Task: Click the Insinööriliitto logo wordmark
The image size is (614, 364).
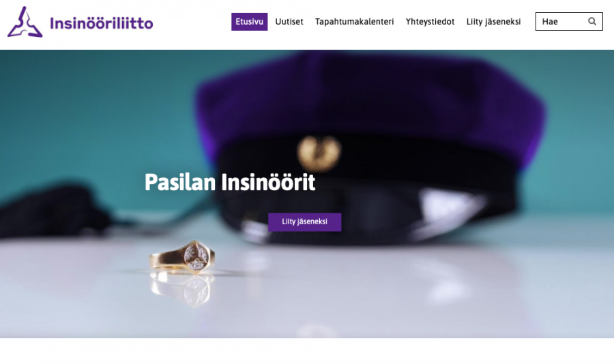Action: click(102, 23)
